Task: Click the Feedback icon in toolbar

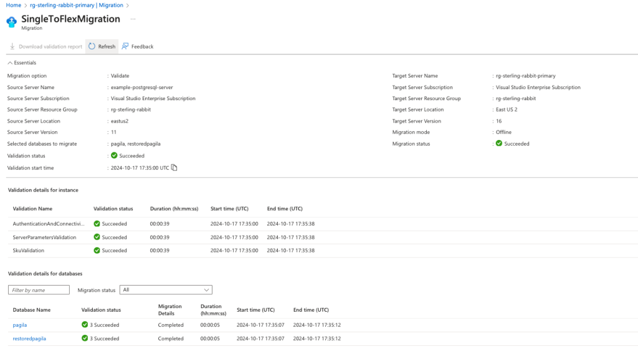Action: pos(125,47)
